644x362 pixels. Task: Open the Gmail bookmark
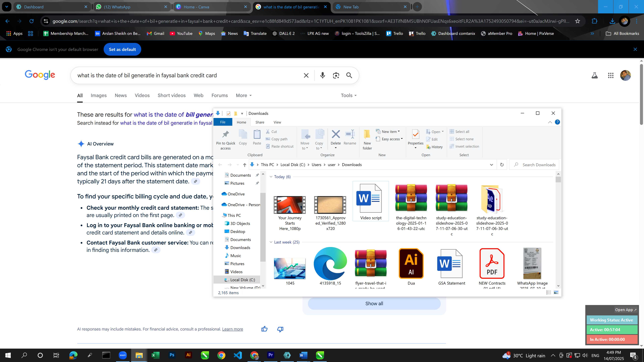tap(155, 34)
